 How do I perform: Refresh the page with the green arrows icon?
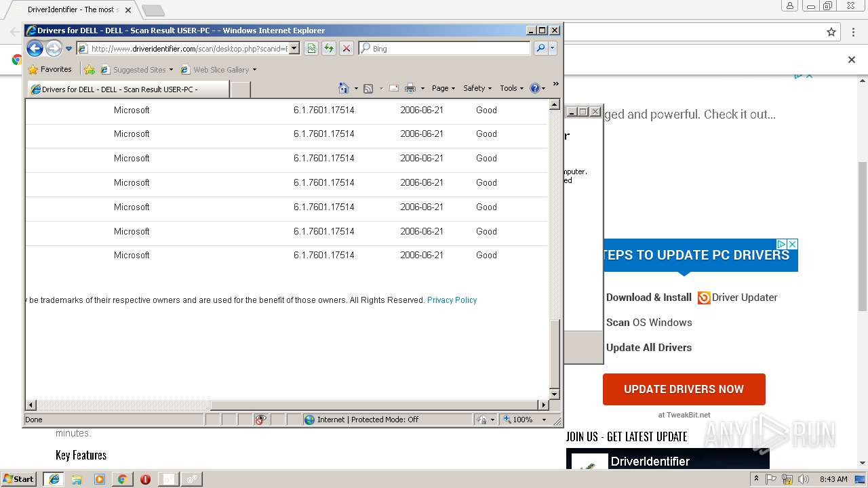[329, 49]
